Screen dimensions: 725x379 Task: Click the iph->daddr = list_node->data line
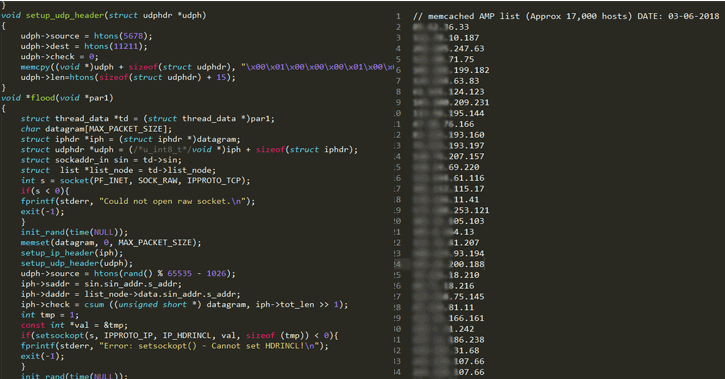[x=130, y=294]
